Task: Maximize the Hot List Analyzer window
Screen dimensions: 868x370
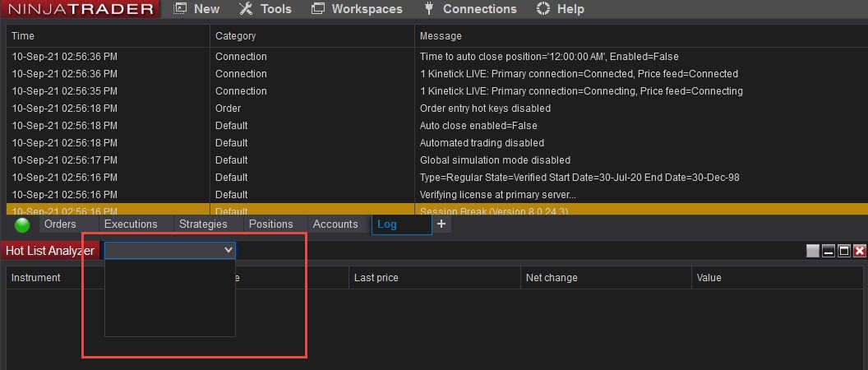Action: point(844,251)
